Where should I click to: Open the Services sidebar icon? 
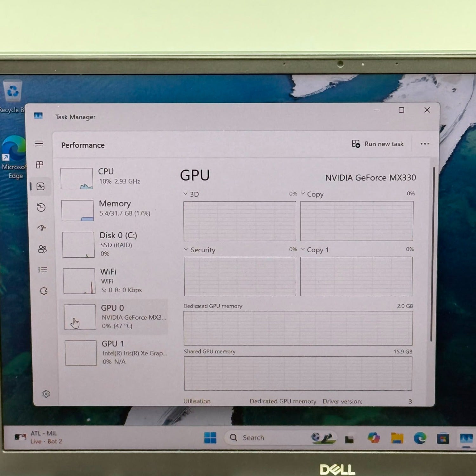(44, 291)
